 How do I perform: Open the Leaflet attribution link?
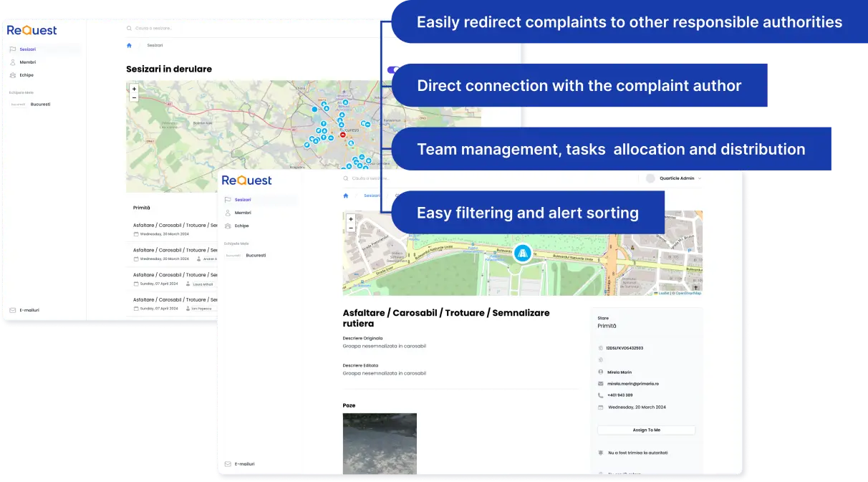[x=663, y=293]
